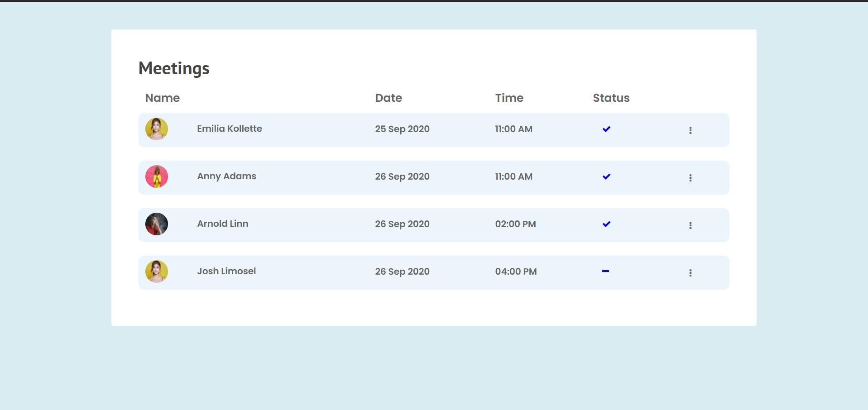The height and width of the screenshot is (410, 868).
Task: Click the 02:00 PM time cell
Action: (515, 224)
